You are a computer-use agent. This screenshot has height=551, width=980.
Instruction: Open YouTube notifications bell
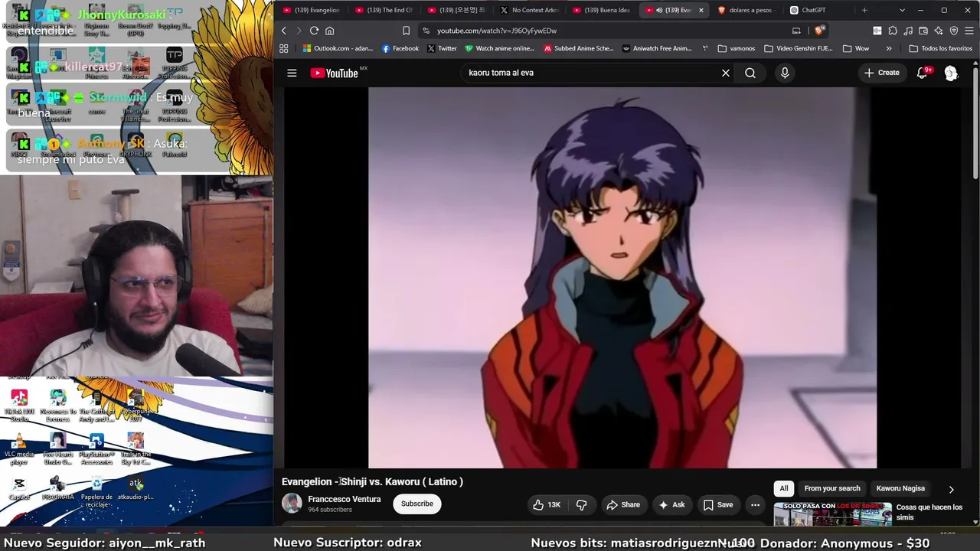tap(923, 73)
